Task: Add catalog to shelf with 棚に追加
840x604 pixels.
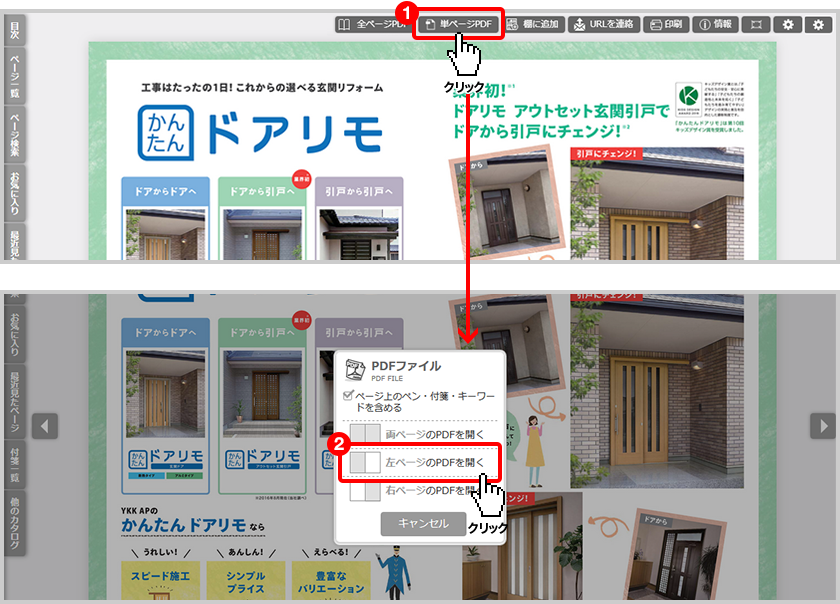Action: pos(535,24)
